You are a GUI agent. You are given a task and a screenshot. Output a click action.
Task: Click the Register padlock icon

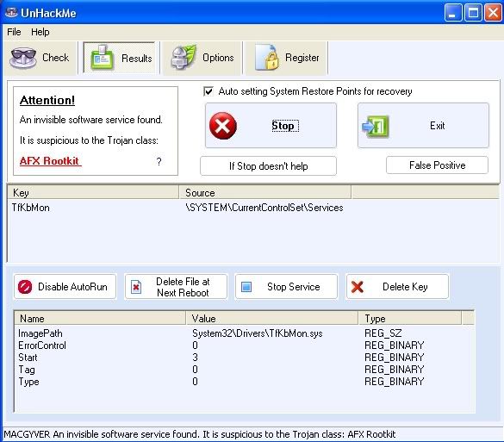(267, 57)
